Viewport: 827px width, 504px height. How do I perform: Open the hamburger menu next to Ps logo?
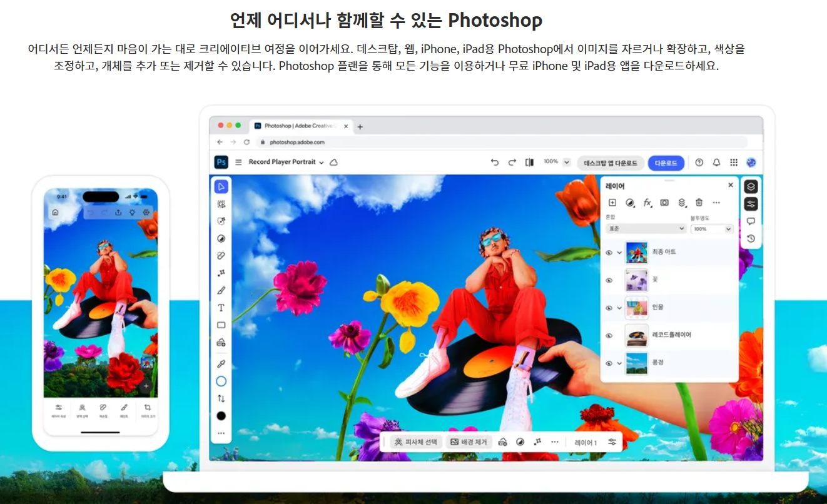pyautogui.click(x=238, y=162)
